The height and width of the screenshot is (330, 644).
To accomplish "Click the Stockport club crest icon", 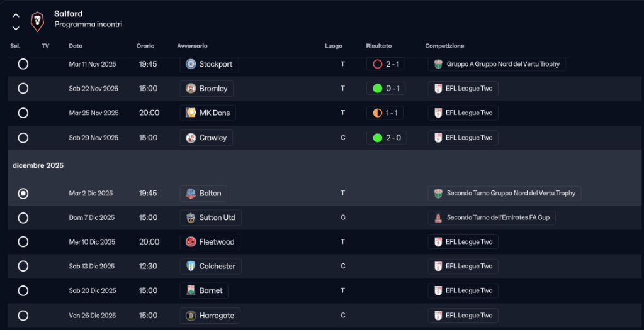I will click(191, 64).
